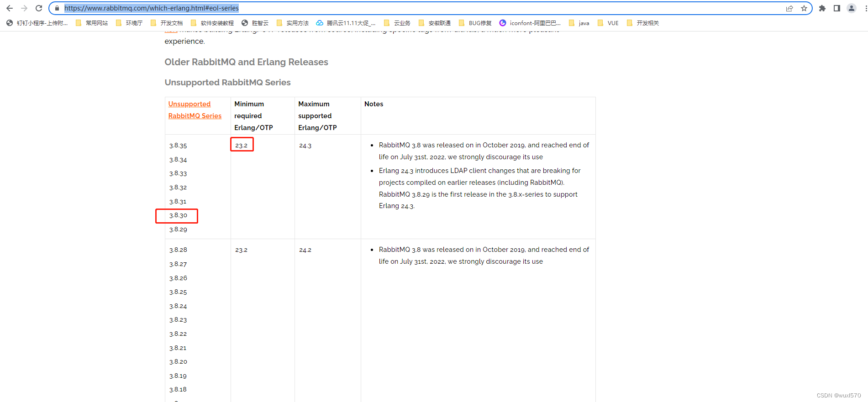This screenshot has width=868, height=402.
Task: Click version 3.8.31 in the table
Action: point(178,202)
